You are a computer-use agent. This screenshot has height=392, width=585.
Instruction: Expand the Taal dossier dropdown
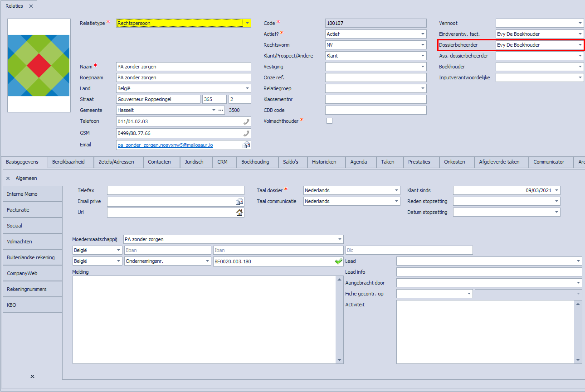pyautogui.click(x=397, y=190)
